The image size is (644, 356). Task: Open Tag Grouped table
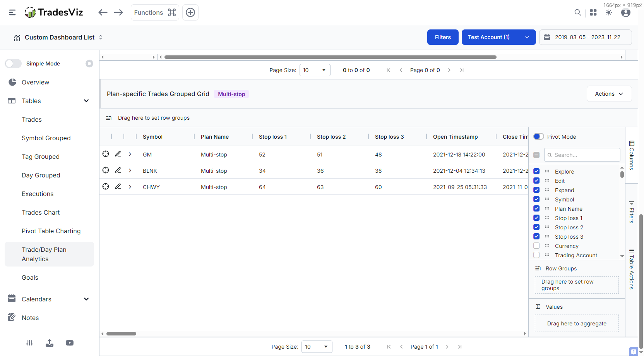click(41, 157)
